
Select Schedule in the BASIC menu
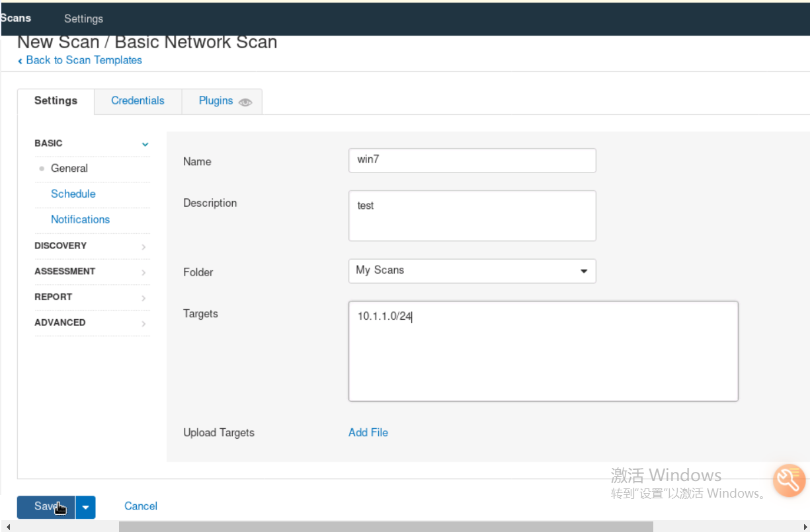click(73, 194)
